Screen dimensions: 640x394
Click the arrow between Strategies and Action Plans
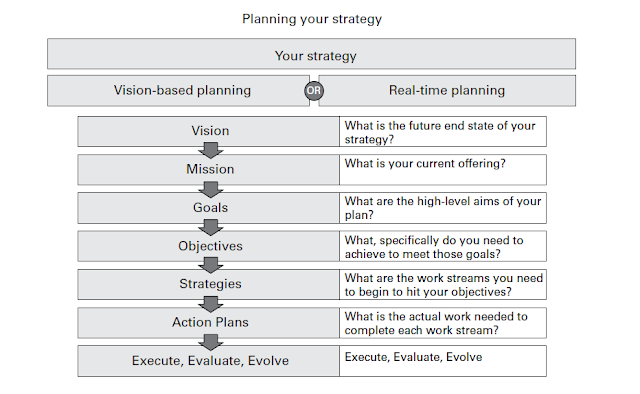tap(211, 304)
